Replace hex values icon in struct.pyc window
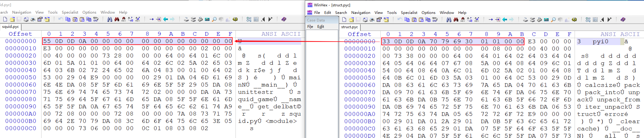 coord(477,20)
